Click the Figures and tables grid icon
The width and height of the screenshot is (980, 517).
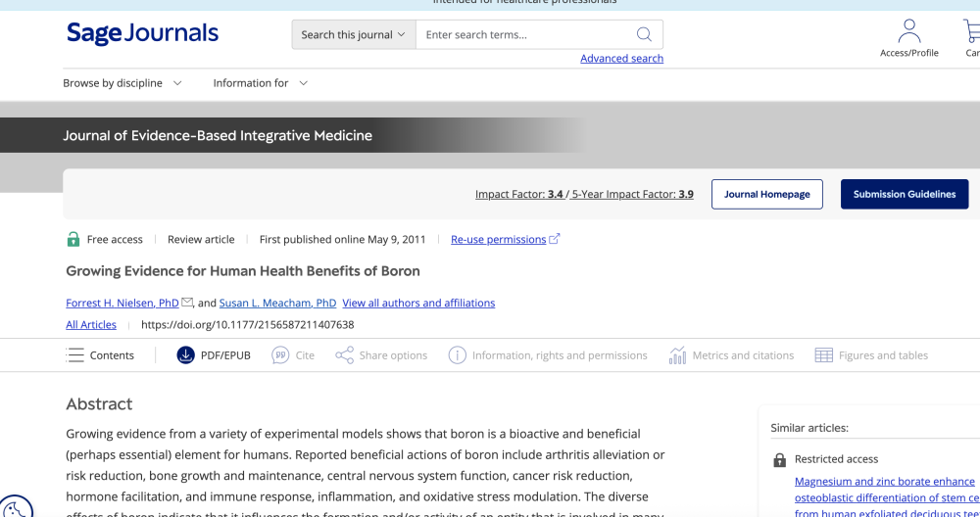point(824,355)
